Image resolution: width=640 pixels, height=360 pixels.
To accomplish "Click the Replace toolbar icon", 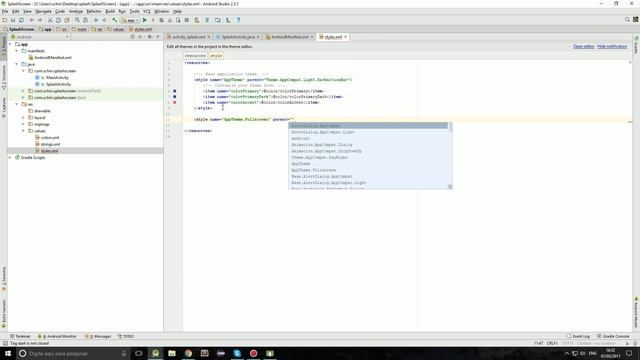I will [85, 20].
